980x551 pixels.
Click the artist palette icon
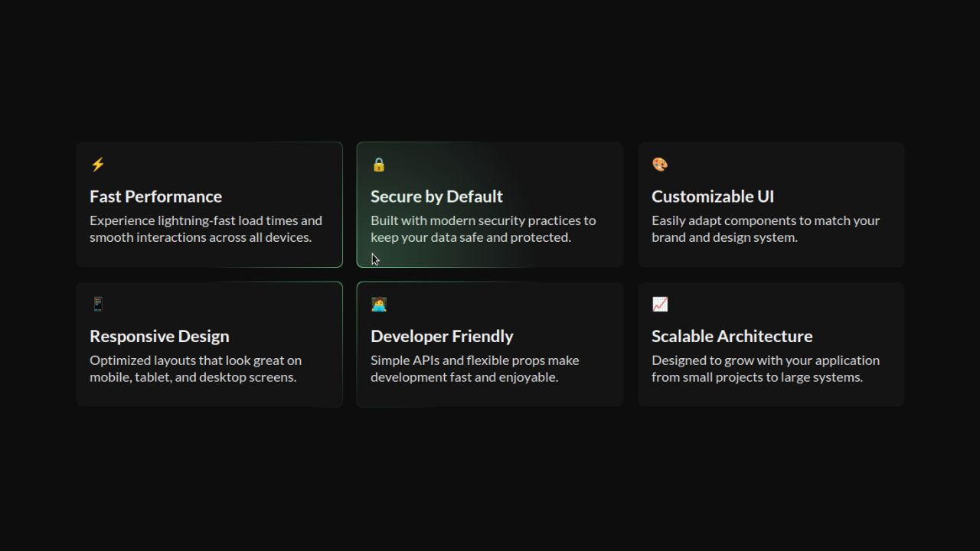point(659,165)
